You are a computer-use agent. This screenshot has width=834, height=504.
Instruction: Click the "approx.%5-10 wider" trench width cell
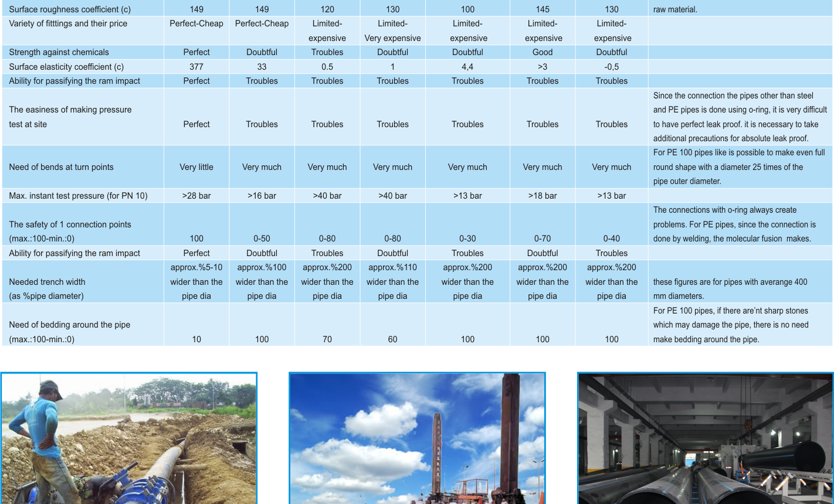pyautogui.click(x=196, y=282)
